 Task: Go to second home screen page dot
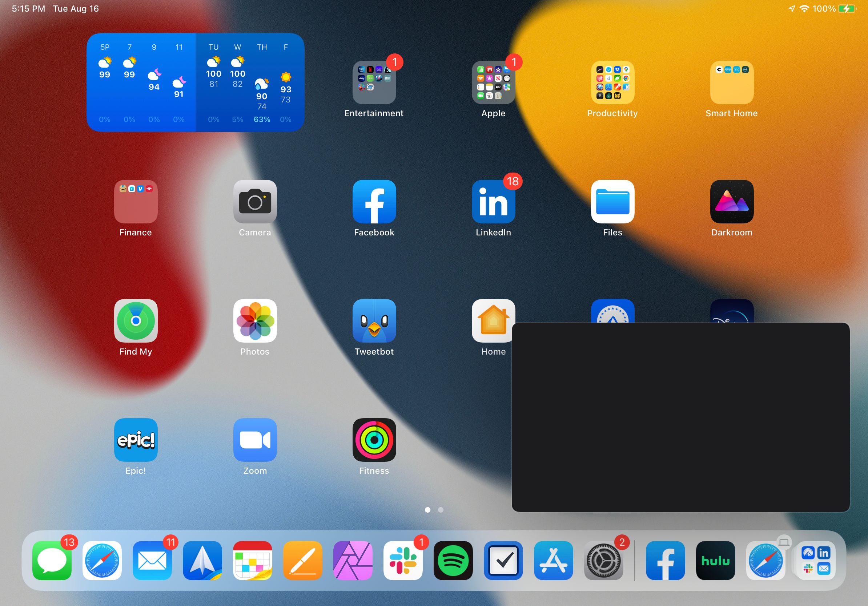[441, 510]
